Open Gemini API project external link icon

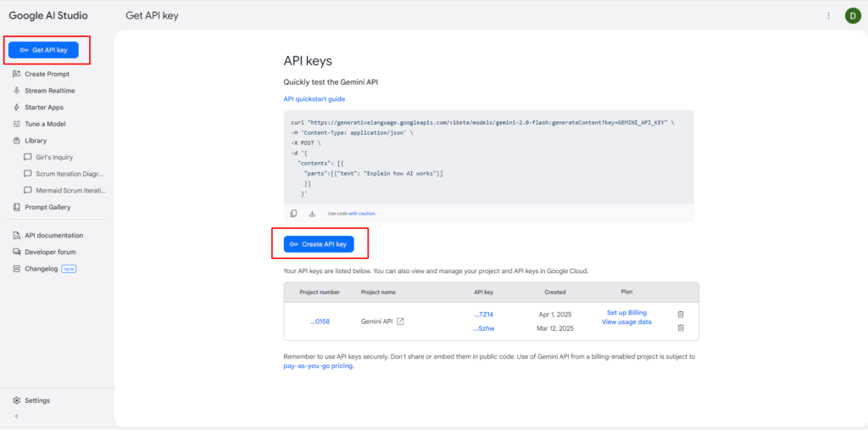click(x=401, y=321)
